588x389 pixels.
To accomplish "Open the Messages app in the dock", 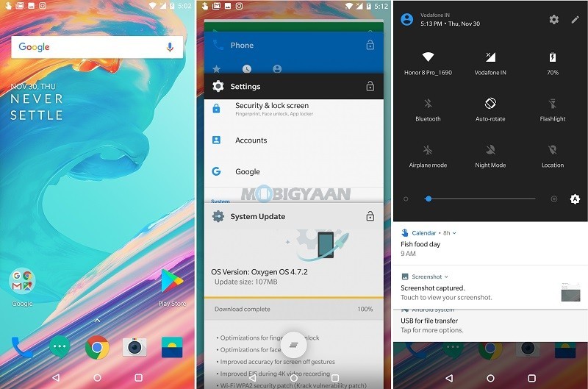I will pyautogui.click(x=60, y=347).
